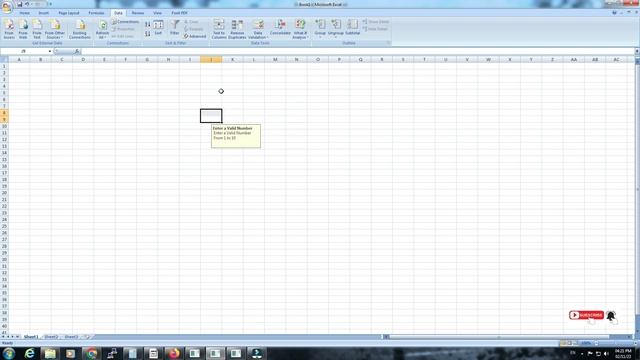Import data From Web

pyautogui.click(x=23, y=29)
